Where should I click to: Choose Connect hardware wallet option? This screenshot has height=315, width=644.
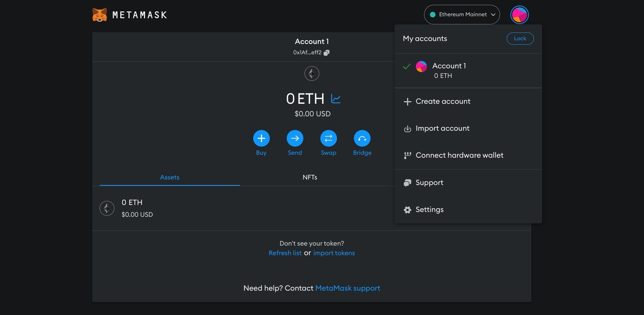[468, 155]
